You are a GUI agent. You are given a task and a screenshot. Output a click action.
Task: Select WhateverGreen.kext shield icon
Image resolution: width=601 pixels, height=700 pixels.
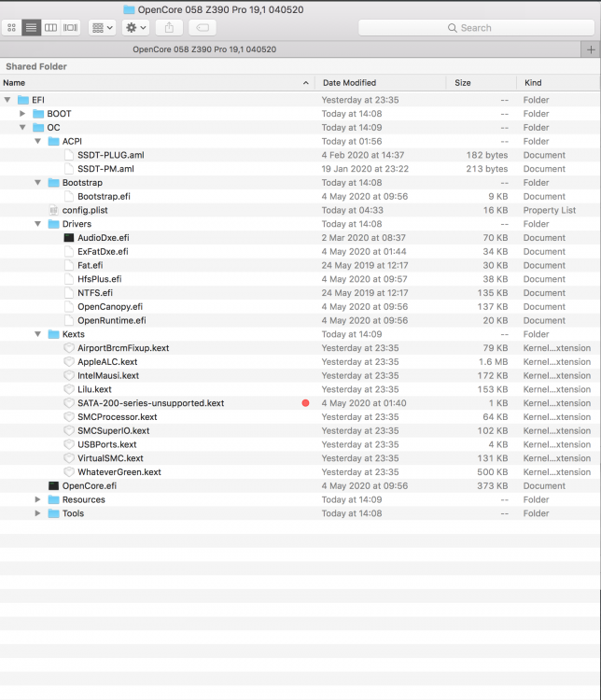pyautogui.click(x=69, y=472)
